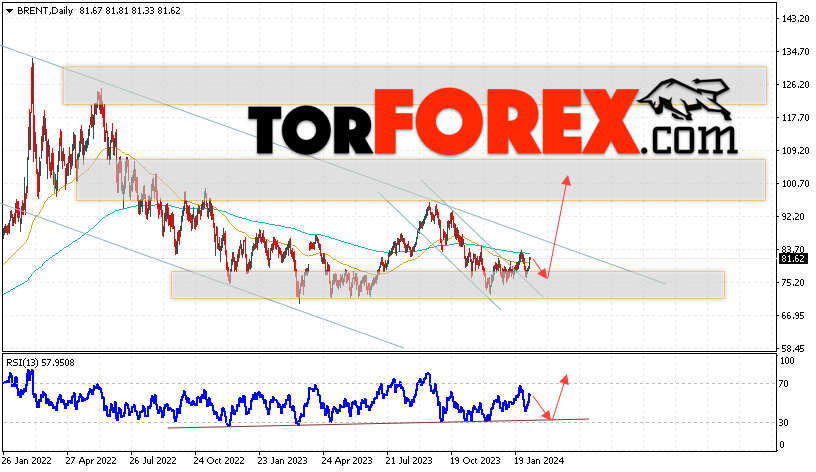Click the 19 Oct 2023 date label
This screenshot has height=472, width=816.
click(474, 461)
